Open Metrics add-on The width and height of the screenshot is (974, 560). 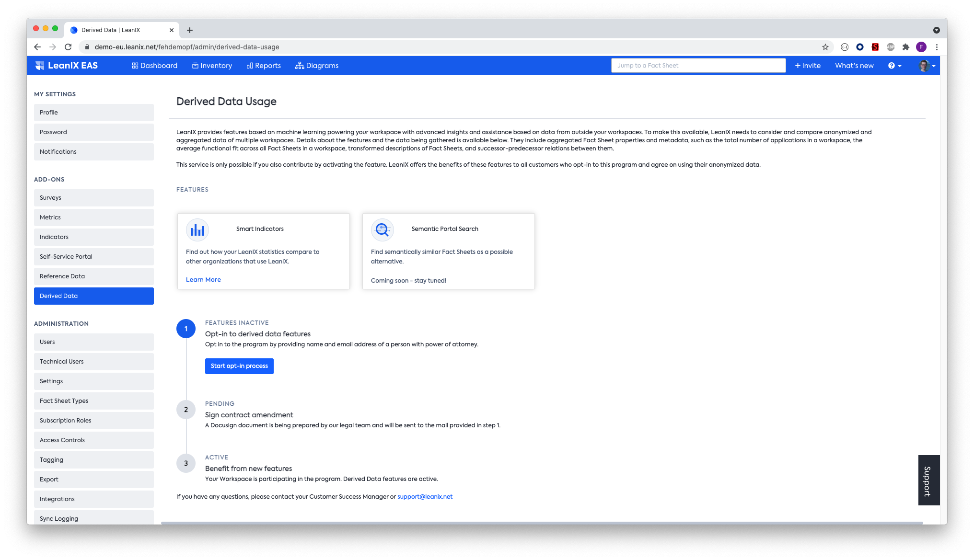[x=94, y=217]
